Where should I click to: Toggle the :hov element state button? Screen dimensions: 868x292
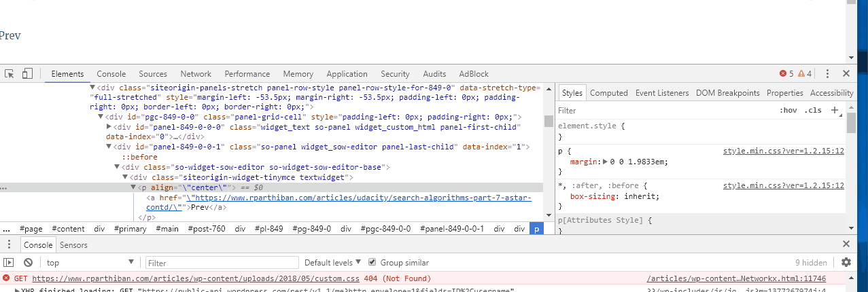[x=788, y=110]
